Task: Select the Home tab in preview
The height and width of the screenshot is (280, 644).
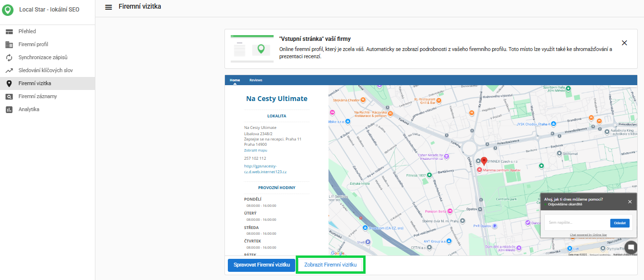Action: tap(235, 80)
